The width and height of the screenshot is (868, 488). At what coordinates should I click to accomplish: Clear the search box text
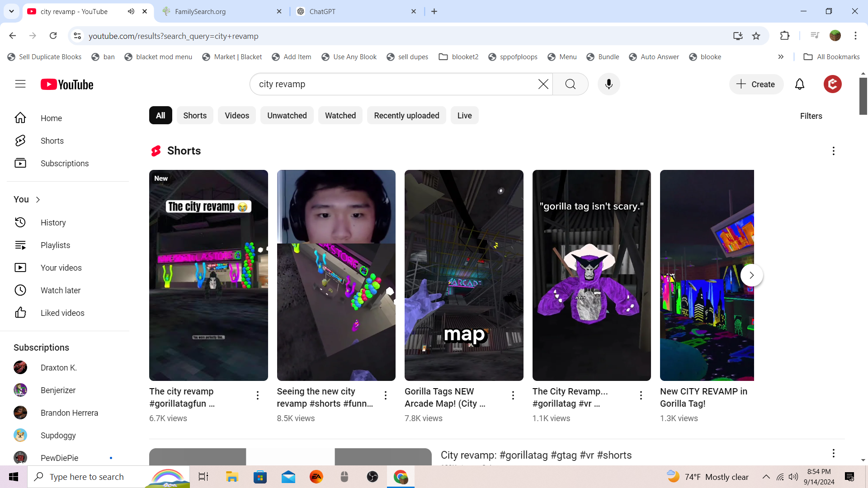[x=543, y=84]
